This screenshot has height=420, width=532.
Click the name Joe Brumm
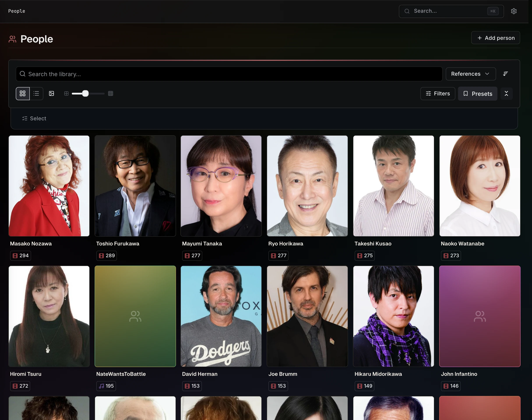click(x=283, y=374)
